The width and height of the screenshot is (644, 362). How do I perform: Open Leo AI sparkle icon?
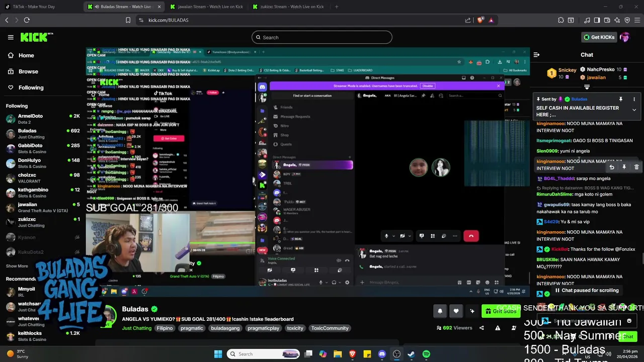point(617,20)
